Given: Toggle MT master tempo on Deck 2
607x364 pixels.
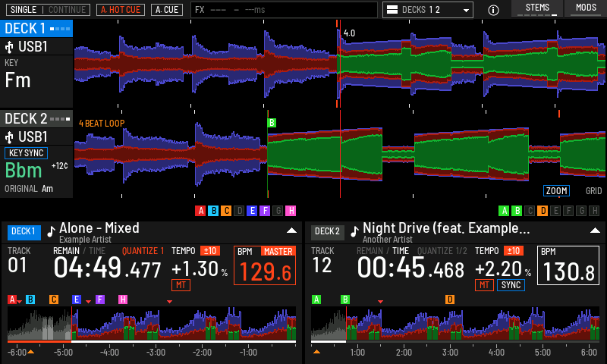Looking at the screenshot, I should tap(484, 285).
